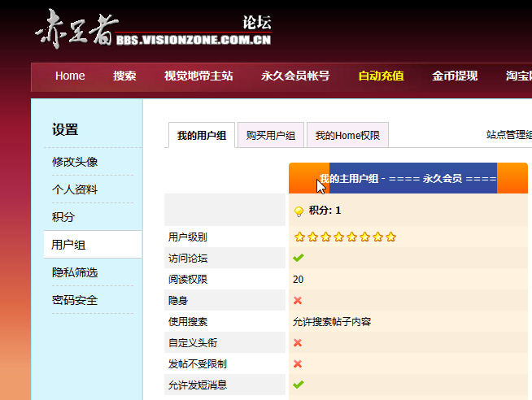532x400 pixels.
Task: Open 金币提现 navigation item
Action: 455,76
